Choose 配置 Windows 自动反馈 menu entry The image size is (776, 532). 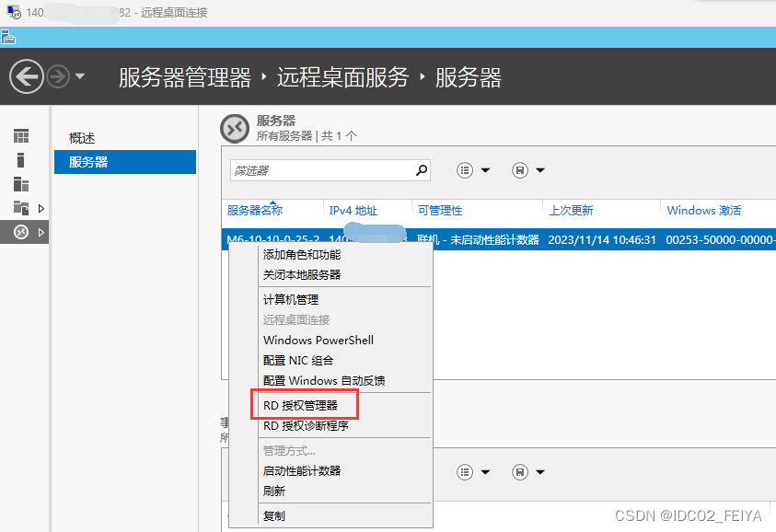[324, 380]
